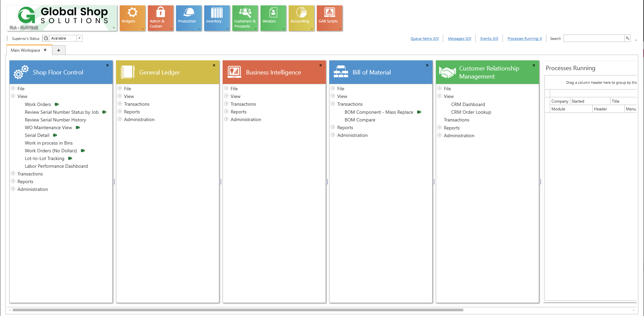Click the search magnifier button
The height and width of the screenshot is (316, 644).
pyautogui.click(x=627, y=38)
